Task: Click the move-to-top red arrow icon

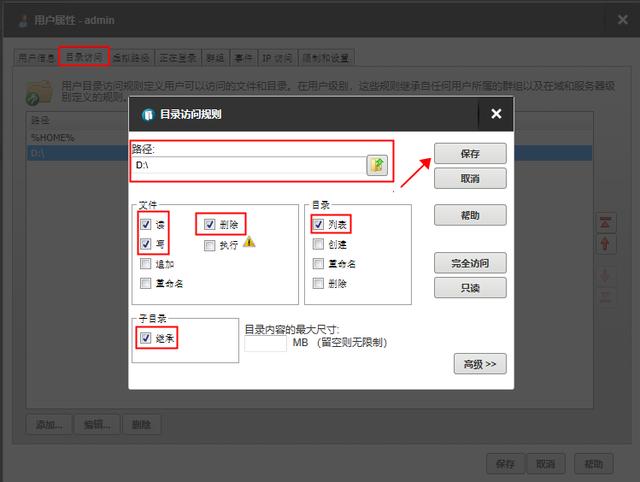Action: coord(604,222)
